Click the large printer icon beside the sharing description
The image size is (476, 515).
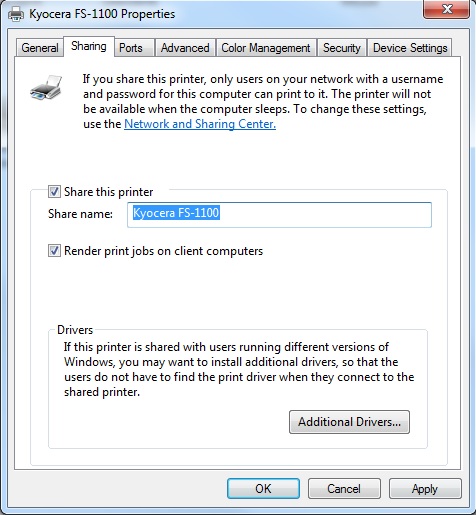pyautogui.click(x=46, y=87)
